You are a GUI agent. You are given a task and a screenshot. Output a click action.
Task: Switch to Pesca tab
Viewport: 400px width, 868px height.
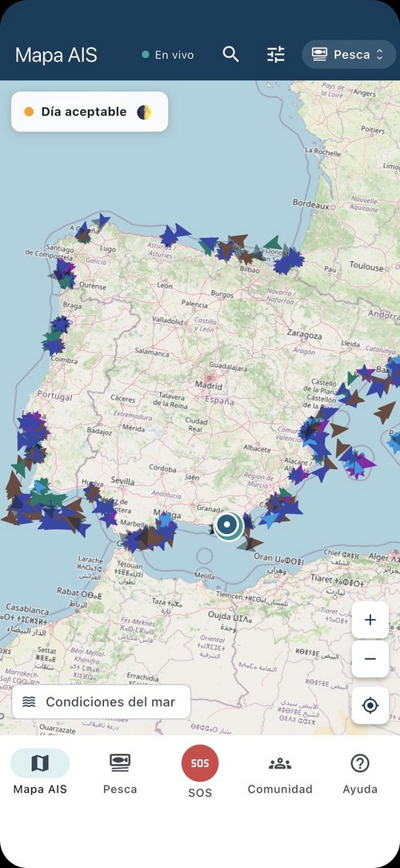point(120,772)
